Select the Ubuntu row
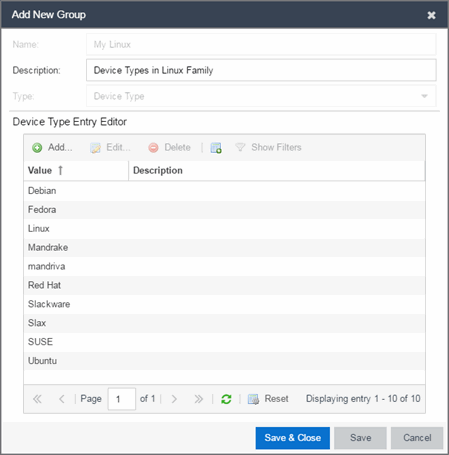This screenshot has width=449, height=455. (x=224, y=361)
